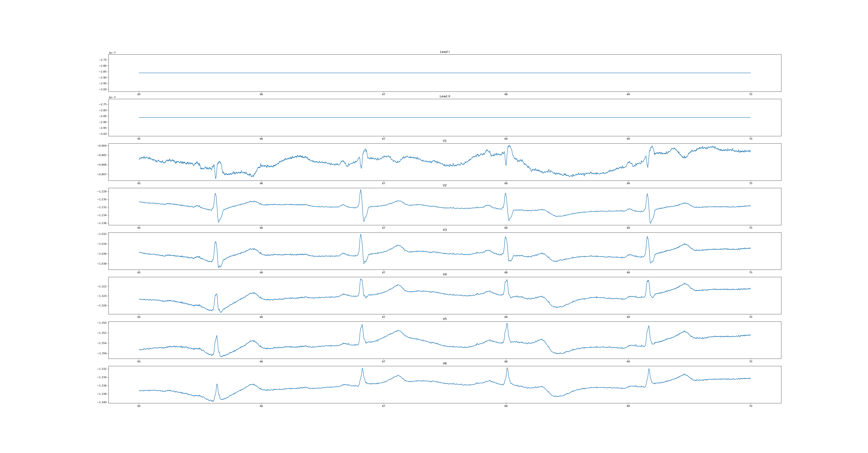Click the 1e−7 exponent label above Lead I axis
The image size is (868, 453).
click(x=112, y=53)
